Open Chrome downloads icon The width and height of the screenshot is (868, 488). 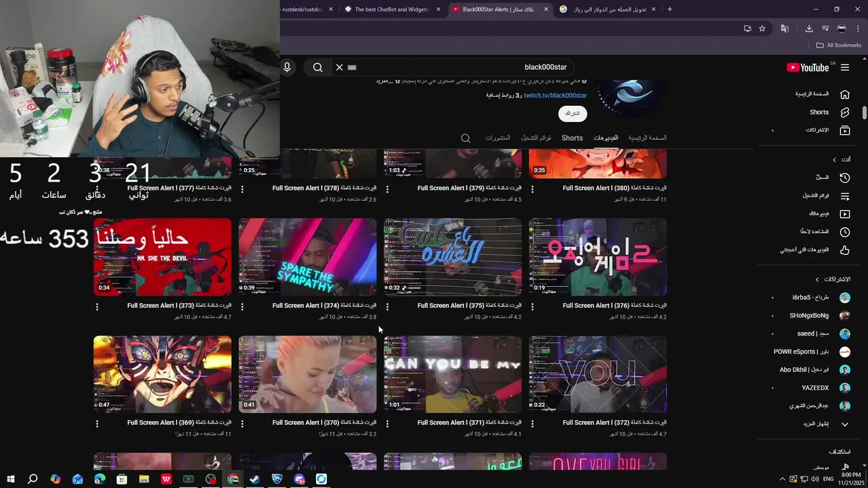(x=809, y=28)
